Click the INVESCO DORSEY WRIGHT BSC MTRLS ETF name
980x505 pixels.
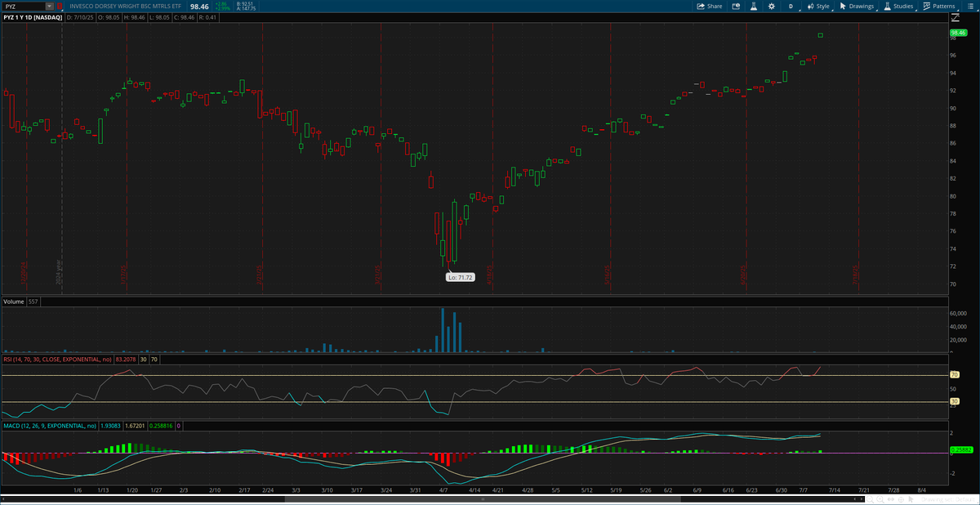click(x=125, y=6)
